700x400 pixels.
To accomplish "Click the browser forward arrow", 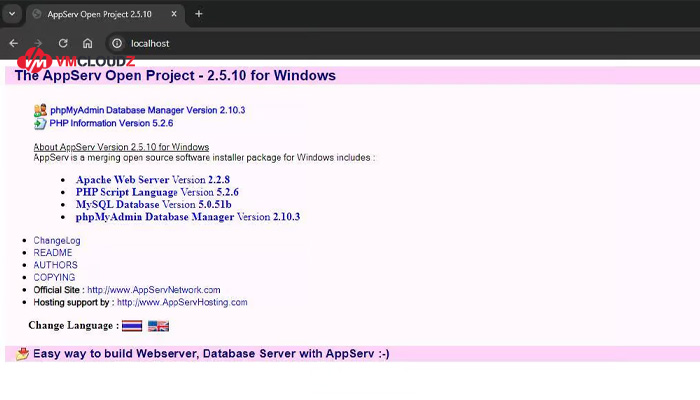I will tap(38, 43).
